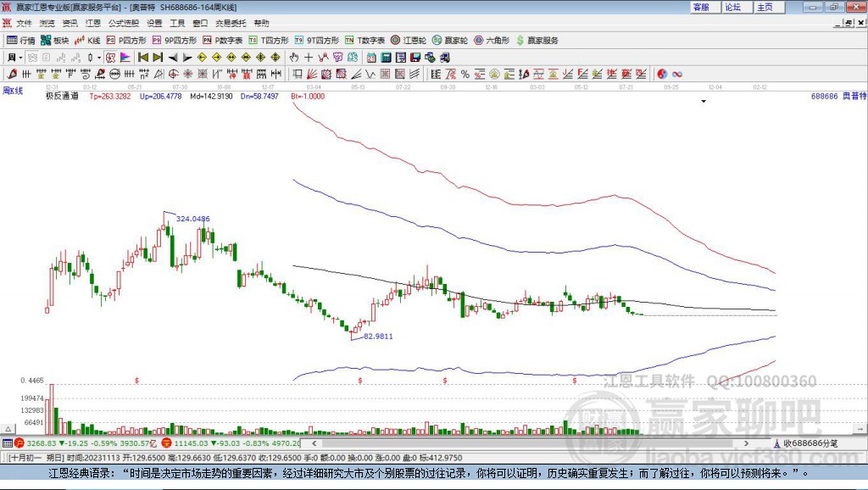Open the 六角形 hexagon tool

click(492, 41)
